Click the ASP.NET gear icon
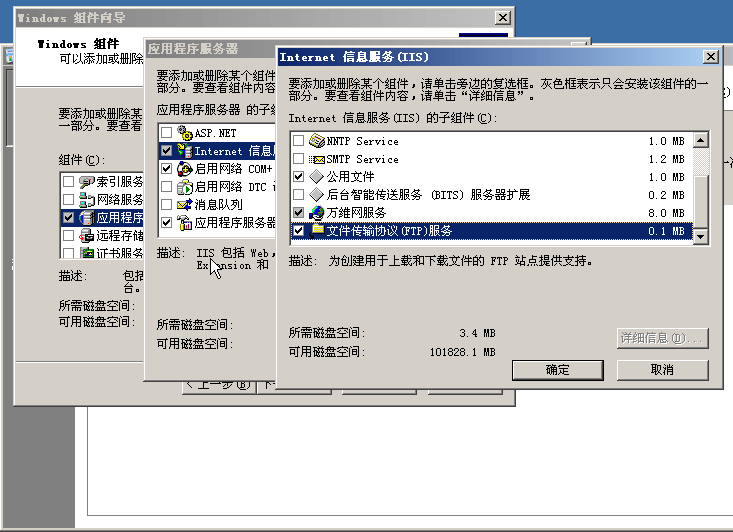Screen dimensions: 733x532 tap(185, 133)
